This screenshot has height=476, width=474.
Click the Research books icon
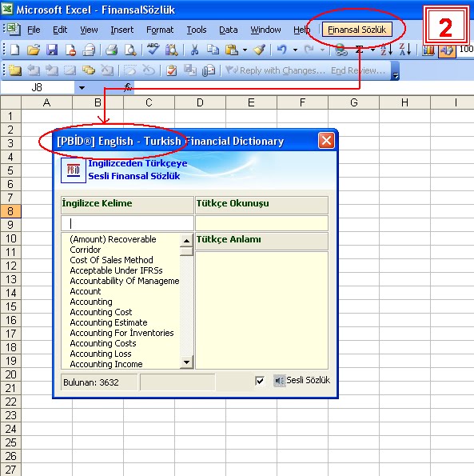tap(172, 50)
